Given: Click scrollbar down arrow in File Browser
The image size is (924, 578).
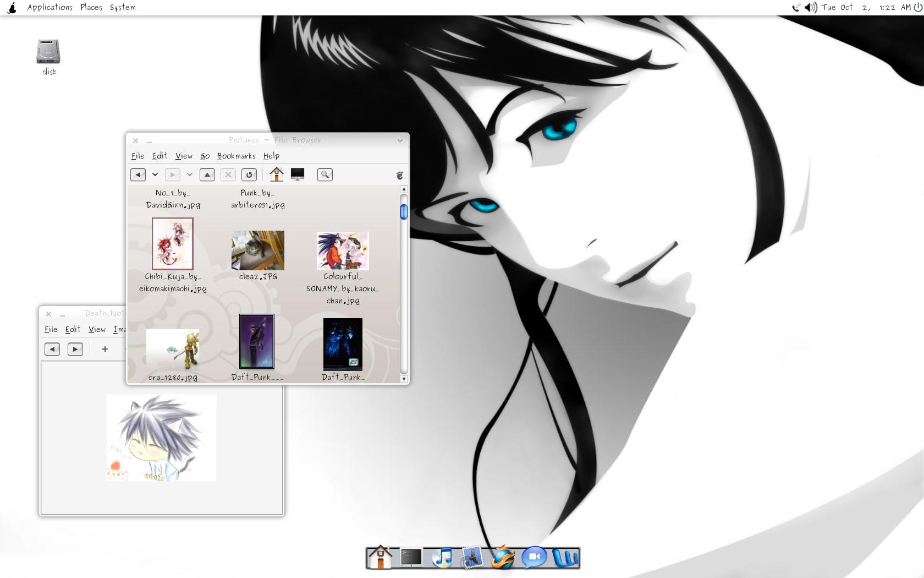Looking at the screenshot, I should [404, 379].
